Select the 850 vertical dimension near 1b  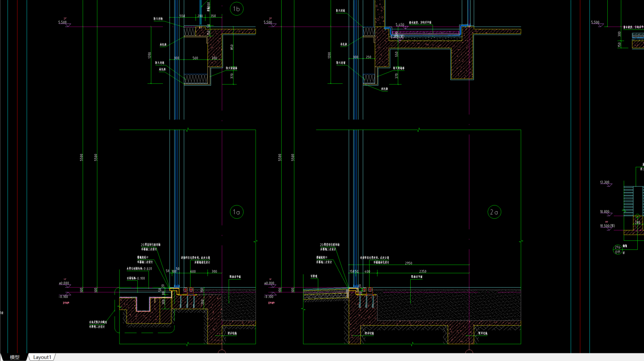pyautogui.click(x=232, y=47)
